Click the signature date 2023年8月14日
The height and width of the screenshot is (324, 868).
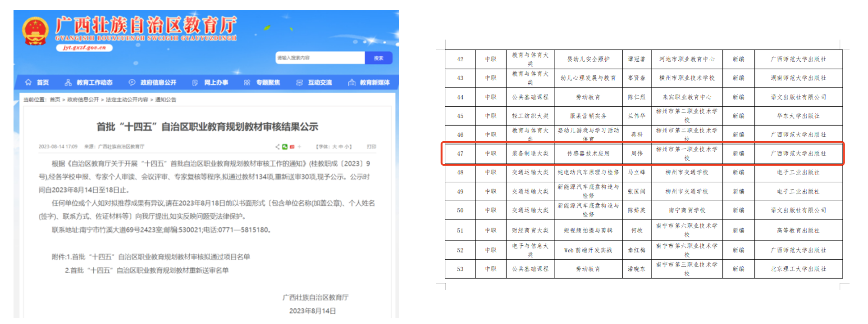coord(312,311)
